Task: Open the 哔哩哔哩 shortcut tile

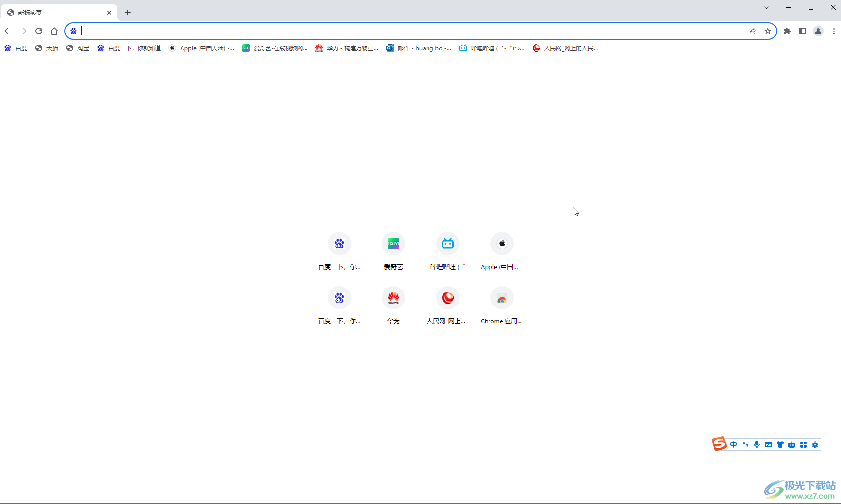Action: (x=448, y=251)
